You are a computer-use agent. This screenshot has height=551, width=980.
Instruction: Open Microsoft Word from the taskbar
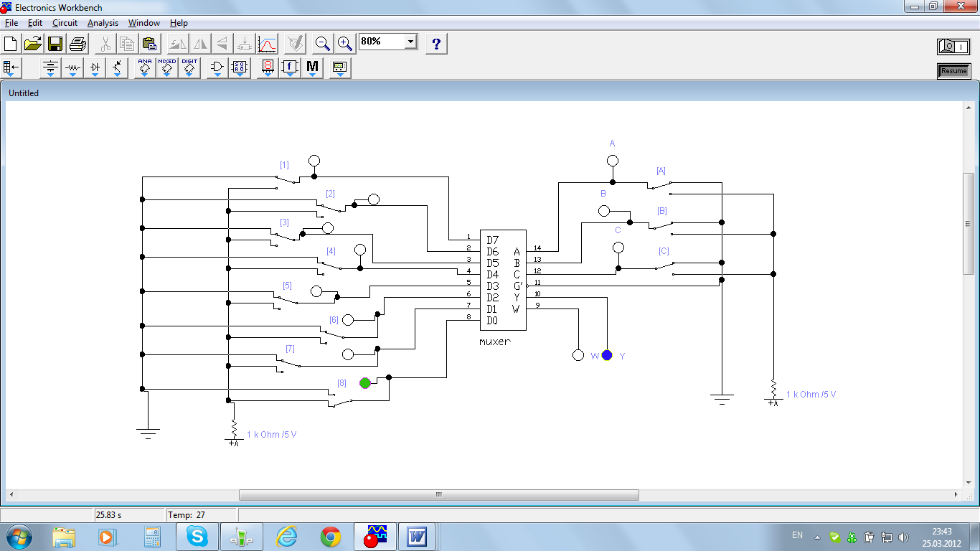click(x=418, y=537)
